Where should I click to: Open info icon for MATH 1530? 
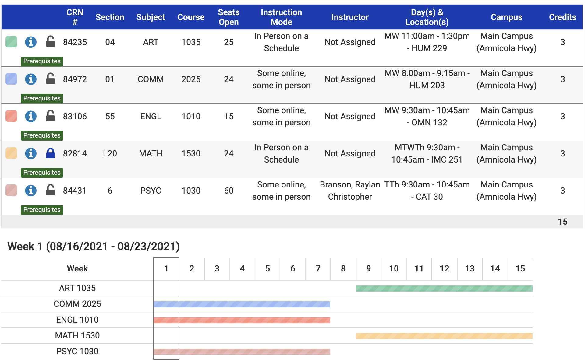(31, 153)
